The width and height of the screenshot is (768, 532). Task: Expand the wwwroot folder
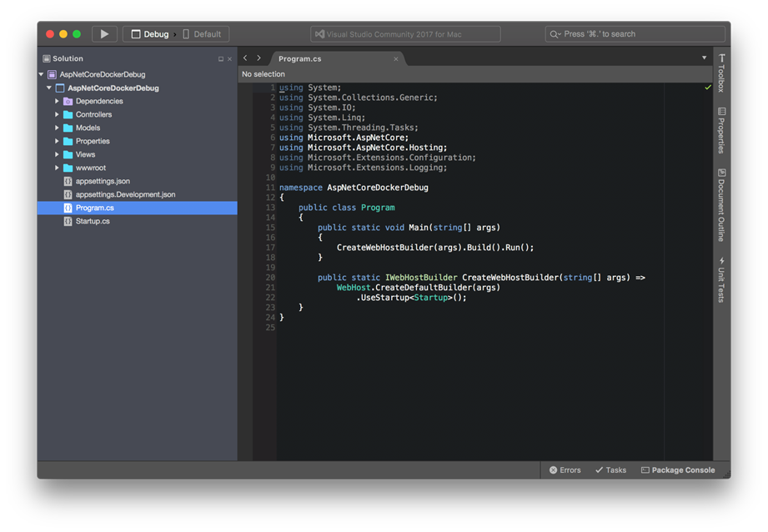pyautogui.click(x=57, y=168)
